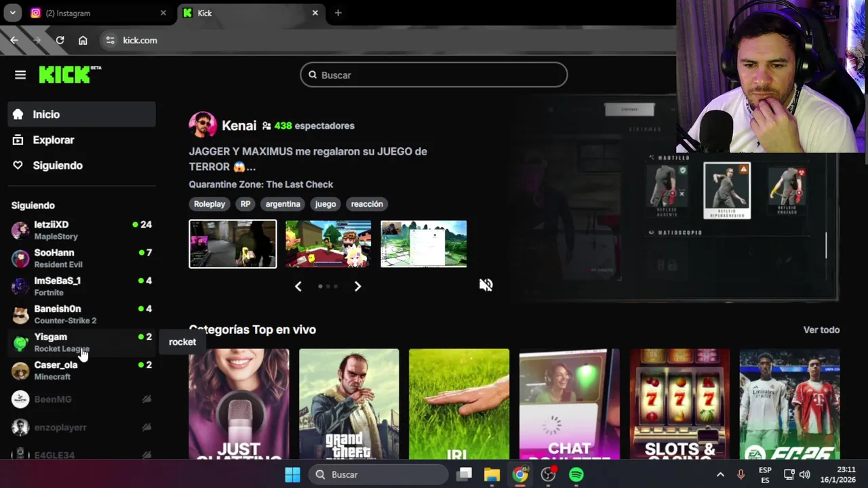Click Yisgam's channel avatar

[x=20, y=342]
